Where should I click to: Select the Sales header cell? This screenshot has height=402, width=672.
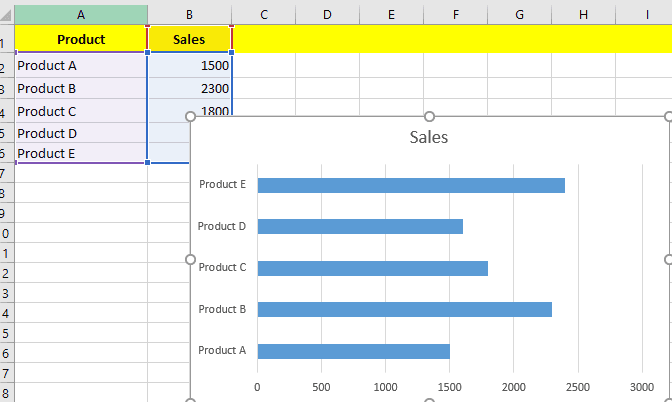189,40
